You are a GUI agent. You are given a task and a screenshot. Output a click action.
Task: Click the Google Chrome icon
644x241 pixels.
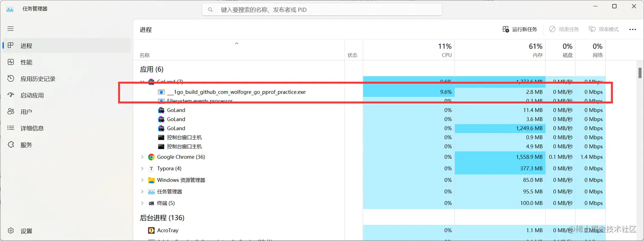click(151, 157)
